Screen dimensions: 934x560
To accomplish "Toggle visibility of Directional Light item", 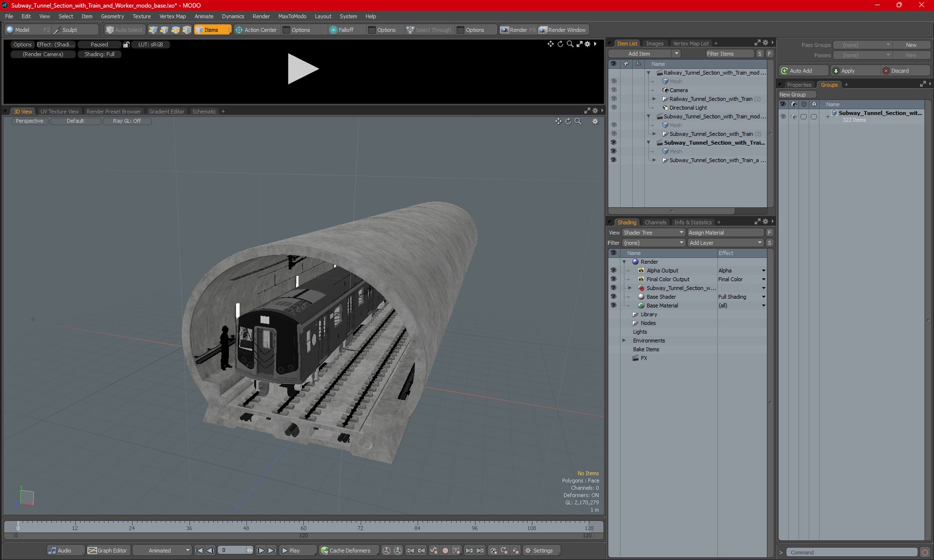I will coord(613,108).
